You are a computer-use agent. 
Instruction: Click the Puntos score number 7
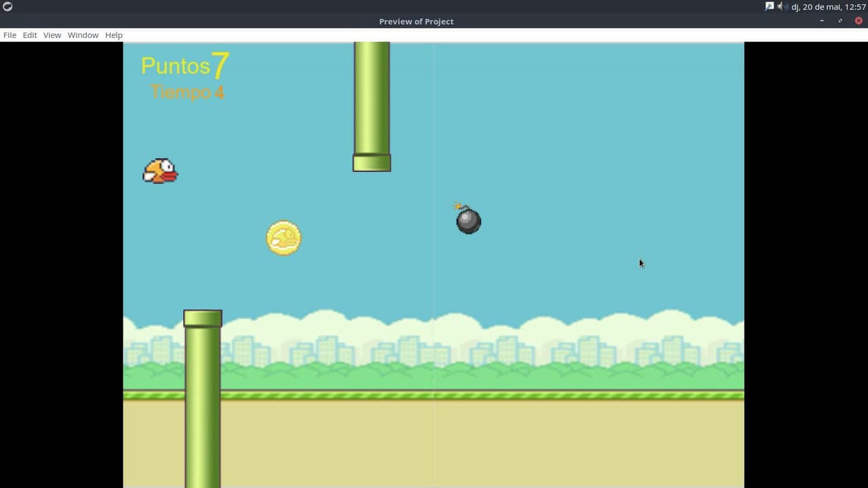click(220, 66)
